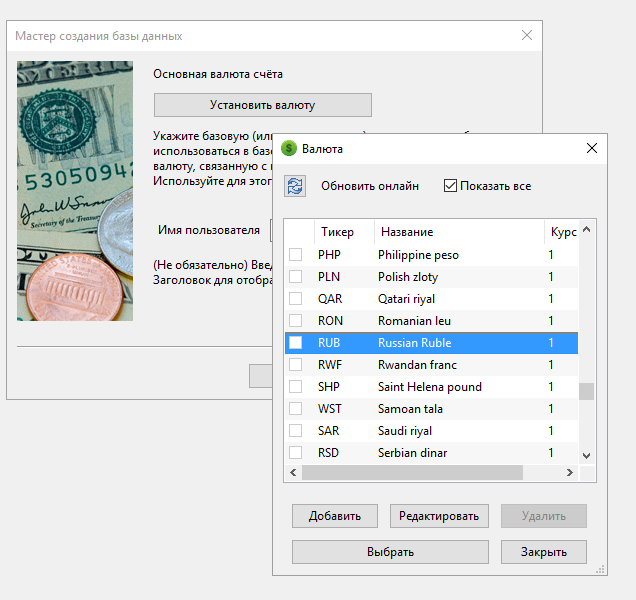Sort by the "Тикер" column header
Image resolution: width=636 pixels, height=600 pixels.
[x=344, y=232]
